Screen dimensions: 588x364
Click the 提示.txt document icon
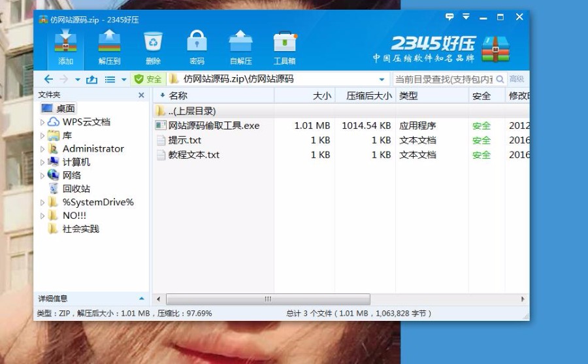point(161,141)
